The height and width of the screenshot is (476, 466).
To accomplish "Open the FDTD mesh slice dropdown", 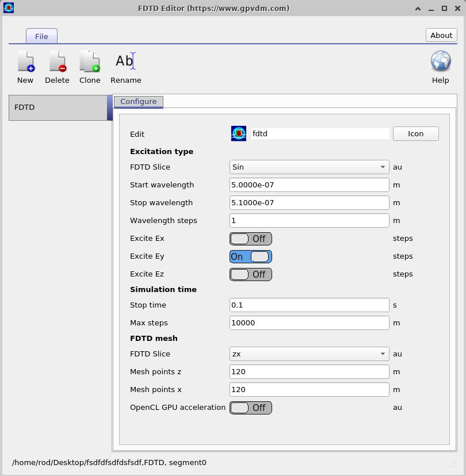I will coord(308,354).
